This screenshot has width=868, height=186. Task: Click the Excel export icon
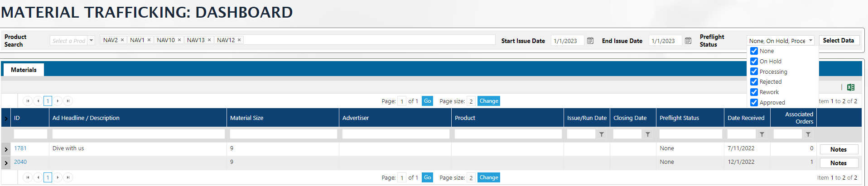pos(851,87)
